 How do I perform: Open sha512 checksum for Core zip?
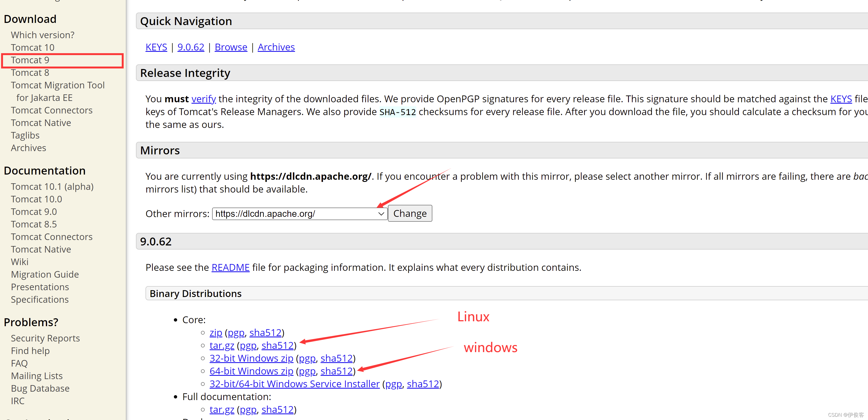(x=265, y=333)
